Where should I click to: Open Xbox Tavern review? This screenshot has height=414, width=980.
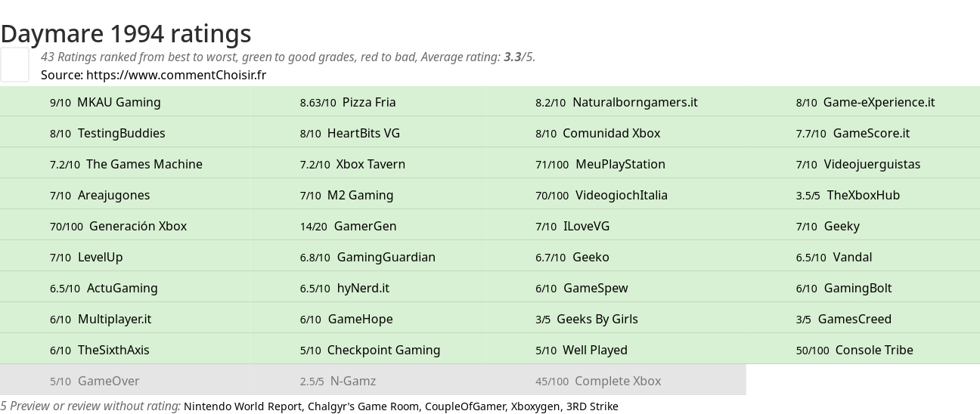click(x=370, y=164)
